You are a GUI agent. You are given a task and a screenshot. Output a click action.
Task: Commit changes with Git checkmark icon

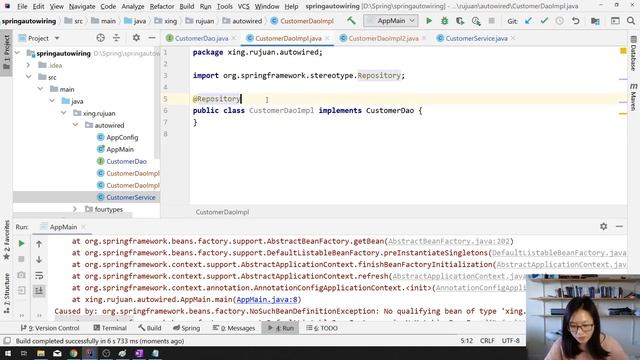coord(544,21)
